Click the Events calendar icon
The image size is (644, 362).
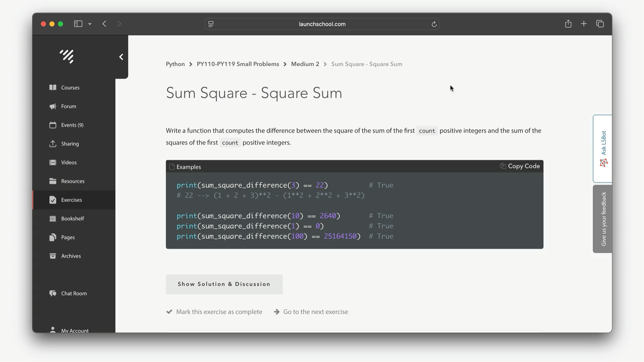(53, 125)
